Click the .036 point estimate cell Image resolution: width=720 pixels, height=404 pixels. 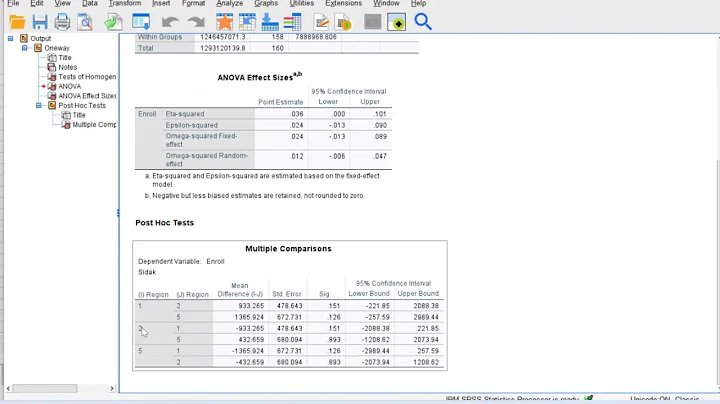coord(297,114)
